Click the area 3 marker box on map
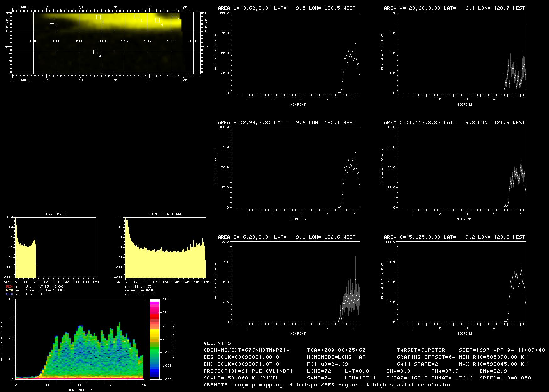Screen dimensions: 549x392 pyautogui.click(x=52, y=21)
